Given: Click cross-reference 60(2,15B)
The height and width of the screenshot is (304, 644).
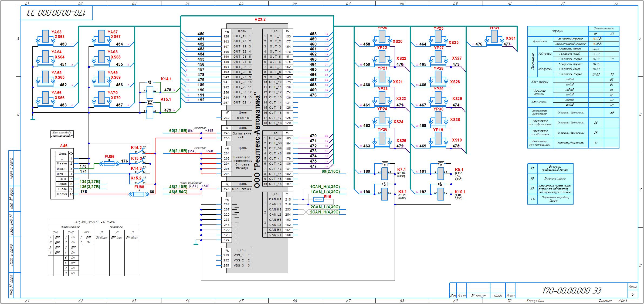Looking at the screenshot, I should pyautogui.click(x=178, y=131).
